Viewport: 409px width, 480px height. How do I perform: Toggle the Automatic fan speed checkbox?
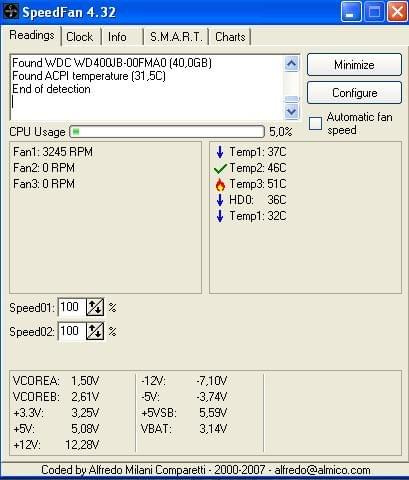(315, 123)
